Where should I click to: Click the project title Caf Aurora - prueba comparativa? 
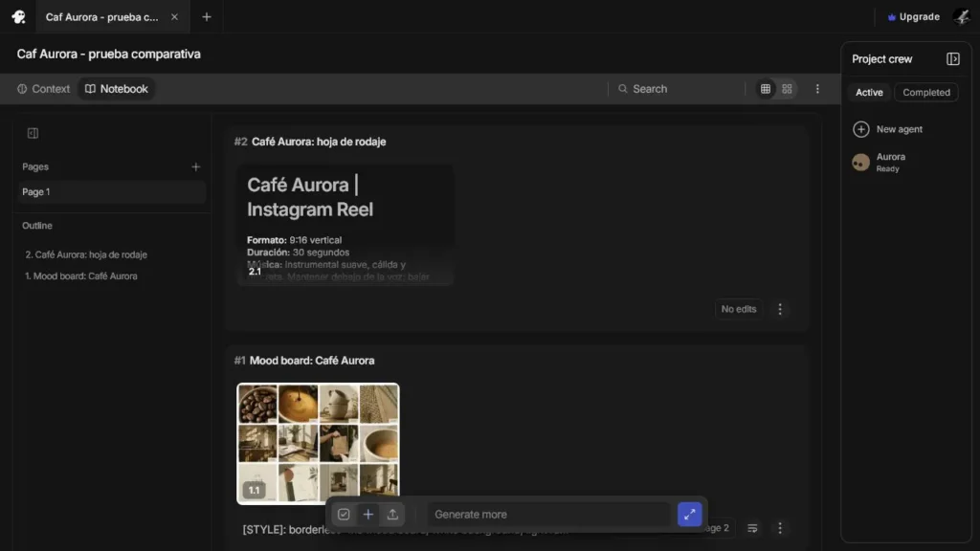point(109,55)
